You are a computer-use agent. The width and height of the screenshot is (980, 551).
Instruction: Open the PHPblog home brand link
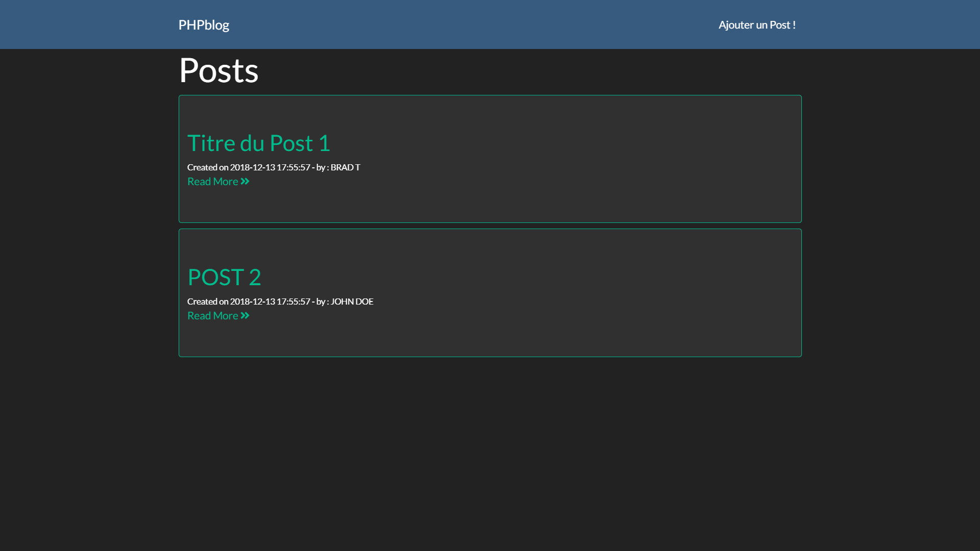pos(204,24)
